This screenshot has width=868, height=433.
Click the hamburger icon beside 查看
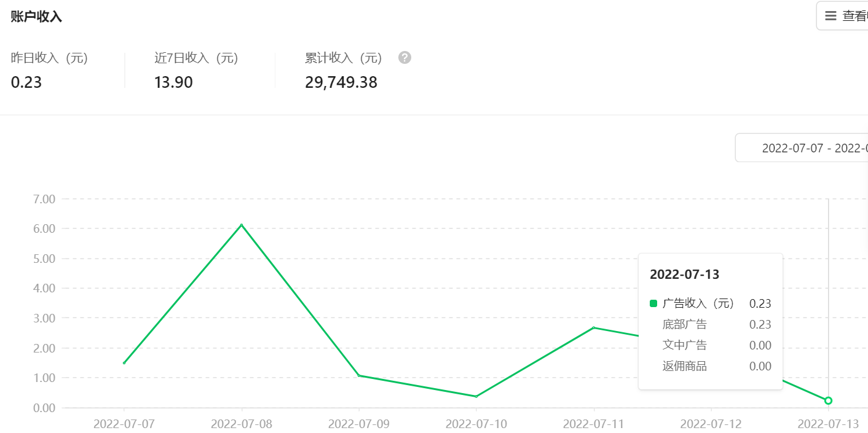831,16
